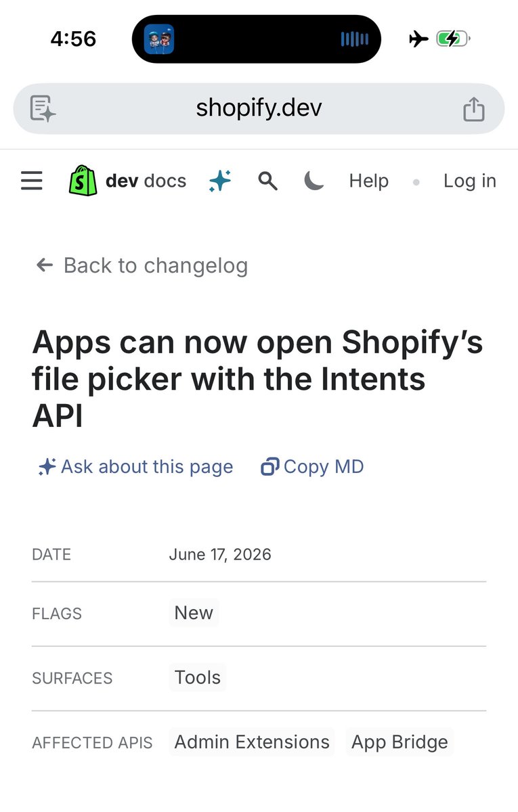Viewport: 518px width, 812px height.
Task: Select the New flag tag
Action: (x=194, y=612)
